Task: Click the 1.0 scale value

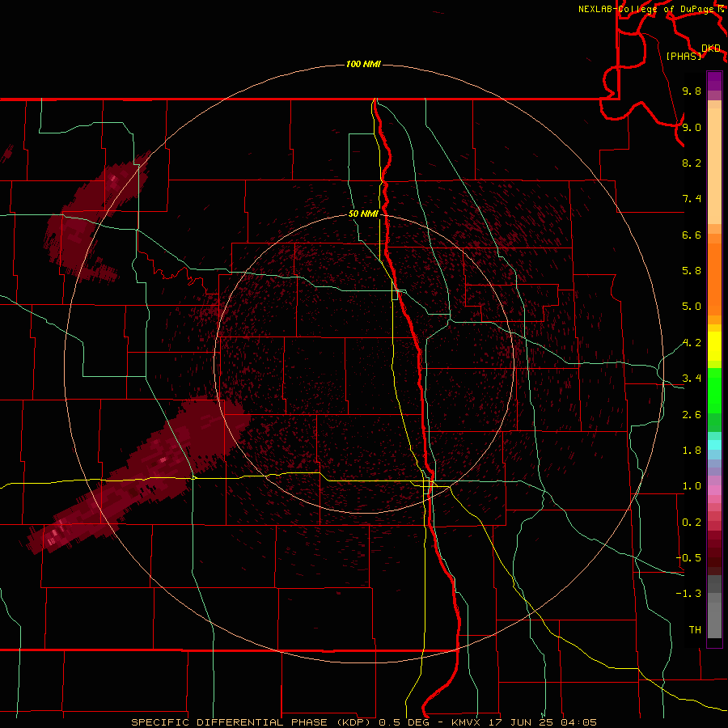Action: 692,486
